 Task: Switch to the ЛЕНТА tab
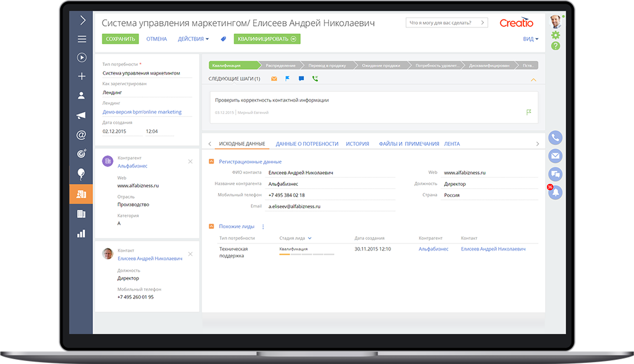(x=452, y=144)
